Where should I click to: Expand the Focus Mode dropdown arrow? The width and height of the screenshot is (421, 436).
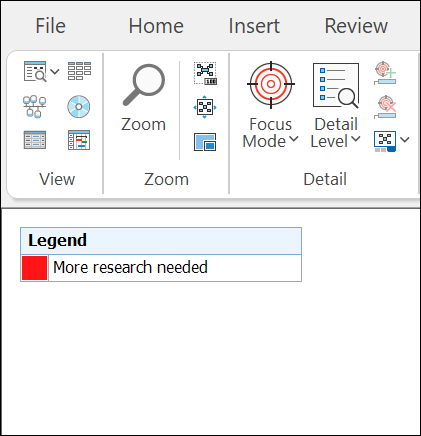[x=294, y=139]
